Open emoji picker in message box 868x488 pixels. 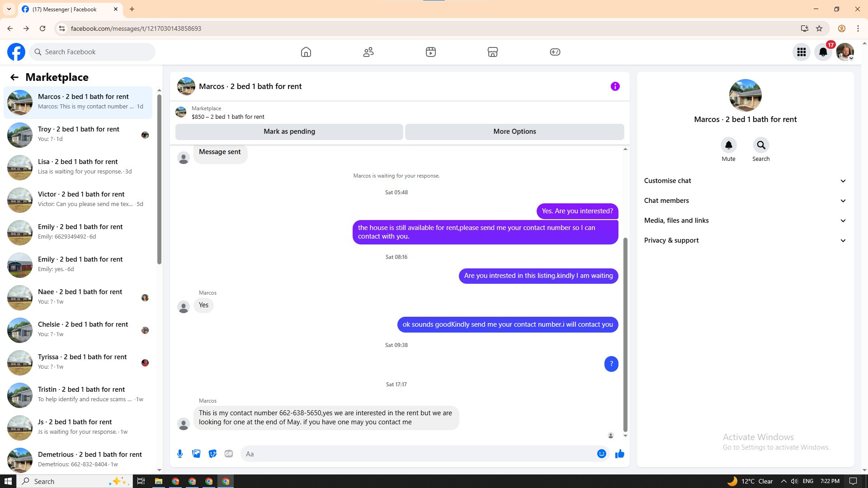pyautogui.click(x=601, y=454)
